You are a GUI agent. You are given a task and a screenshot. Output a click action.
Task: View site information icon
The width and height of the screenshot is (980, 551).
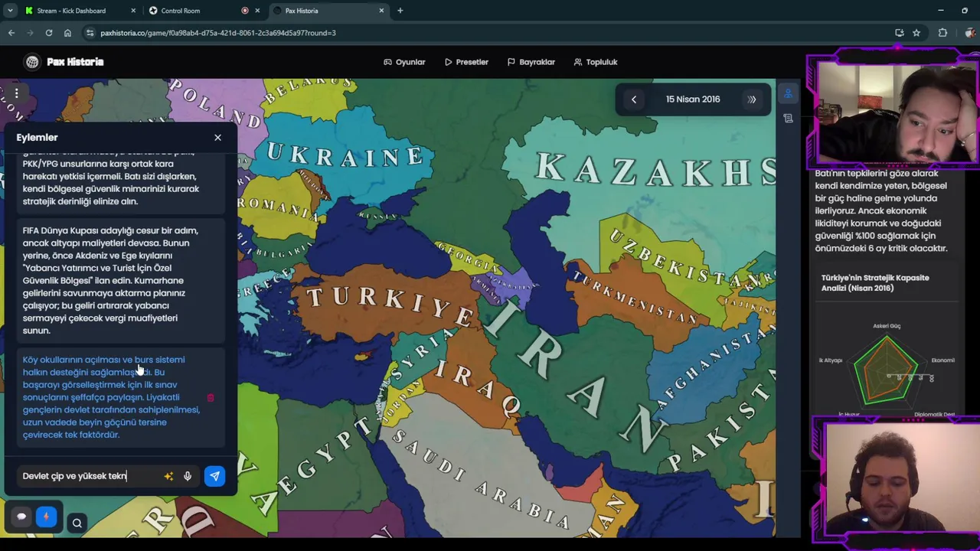coord(90,33)
